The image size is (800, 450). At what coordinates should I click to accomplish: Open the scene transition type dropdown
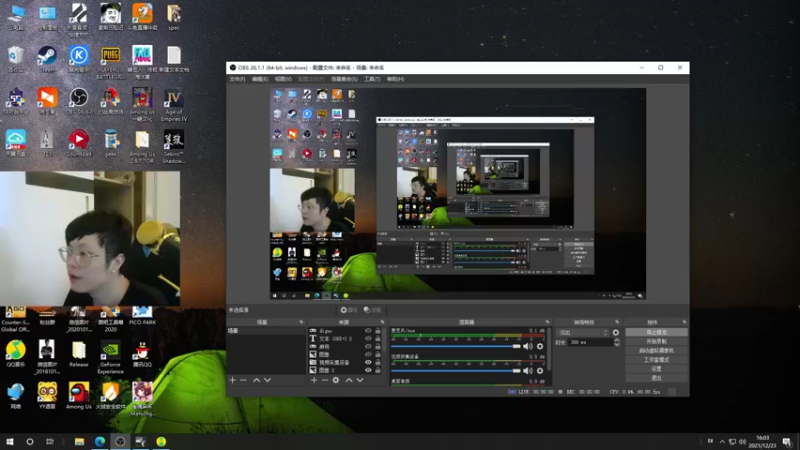(582, 333)
